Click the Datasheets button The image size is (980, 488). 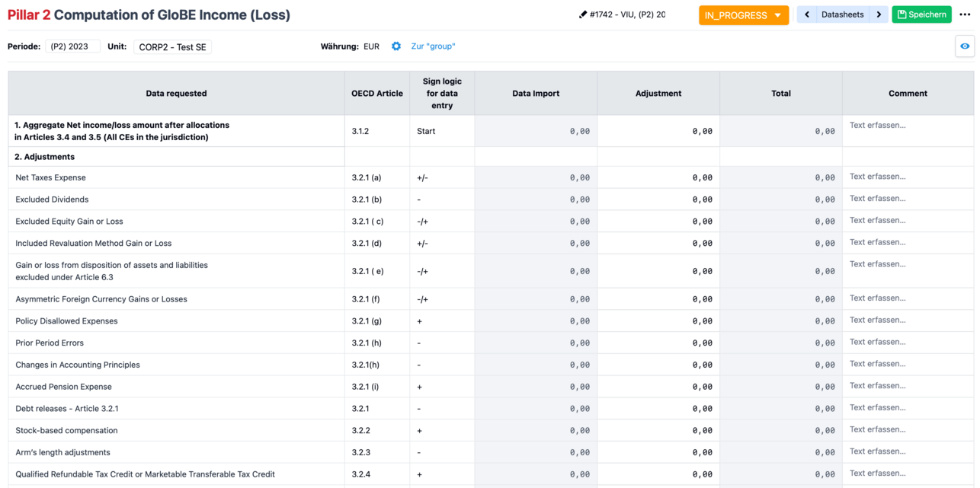[842, 14]
